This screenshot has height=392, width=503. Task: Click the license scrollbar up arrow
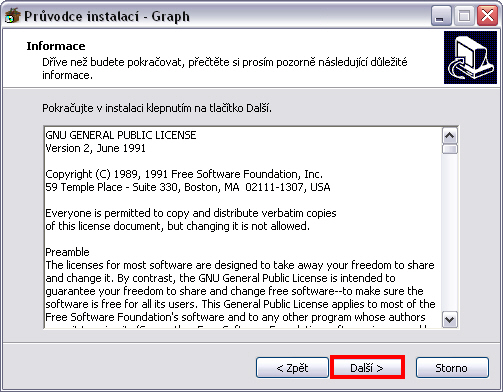tap(450, 136)
